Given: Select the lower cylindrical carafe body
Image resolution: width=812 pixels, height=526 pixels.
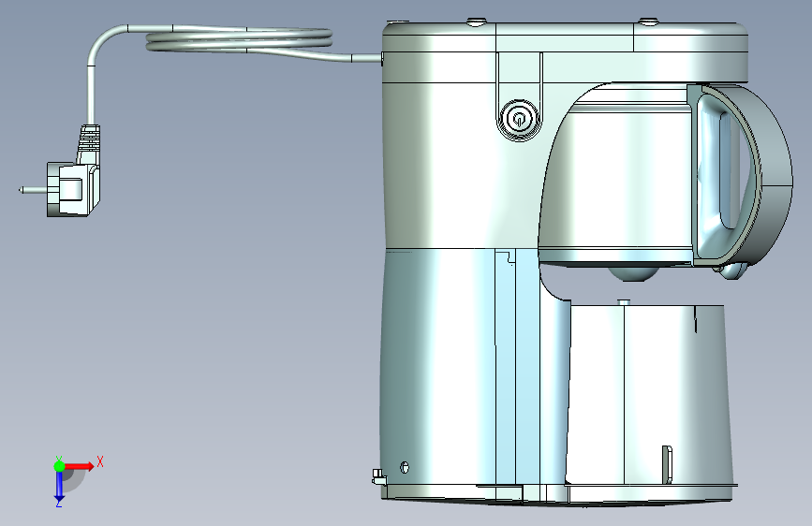Looking at the screenshot, I should pyautogui.click(x=649, y=395).
